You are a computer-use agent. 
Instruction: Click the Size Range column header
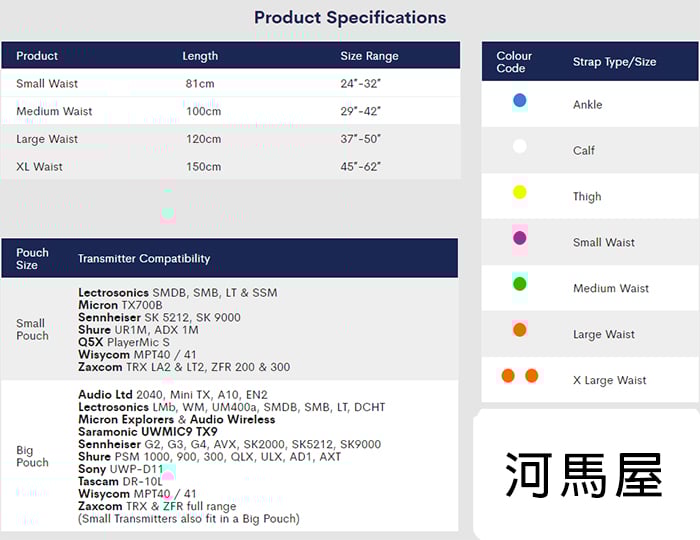click(x=369, y=56)
